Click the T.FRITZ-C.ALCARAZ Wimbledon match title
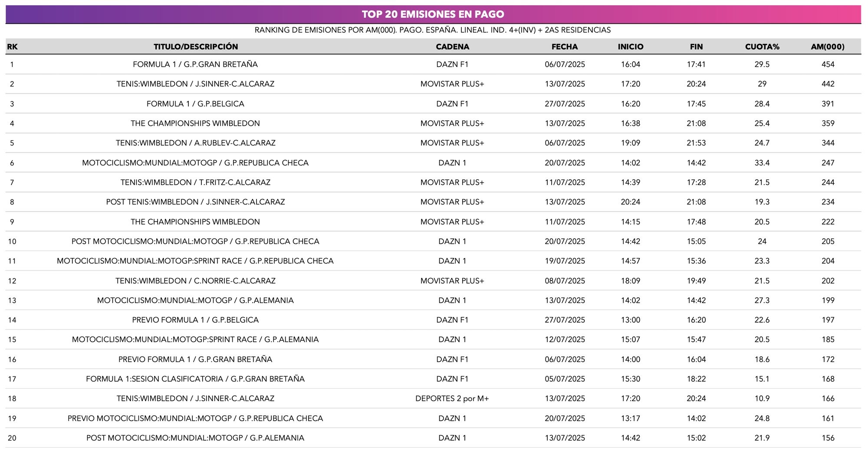The image size is (868, 455). coord(195,183)
